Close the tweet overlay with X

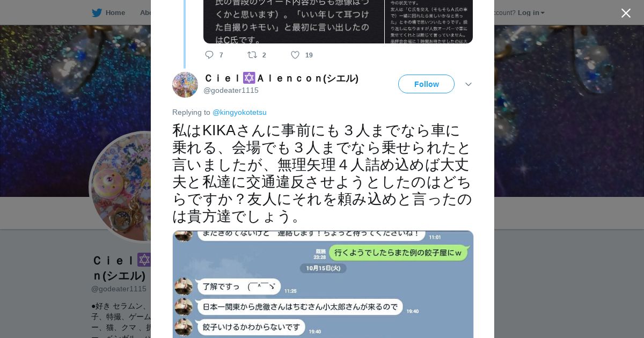click(x=626, y=13)
